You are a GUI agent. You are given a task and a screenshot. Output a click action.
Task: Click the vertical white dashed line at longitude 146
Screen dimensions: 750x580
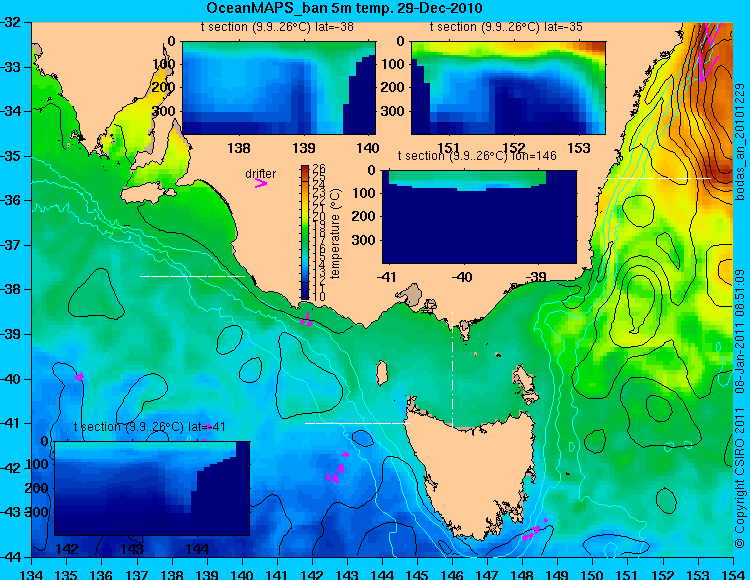click(452, 370)
